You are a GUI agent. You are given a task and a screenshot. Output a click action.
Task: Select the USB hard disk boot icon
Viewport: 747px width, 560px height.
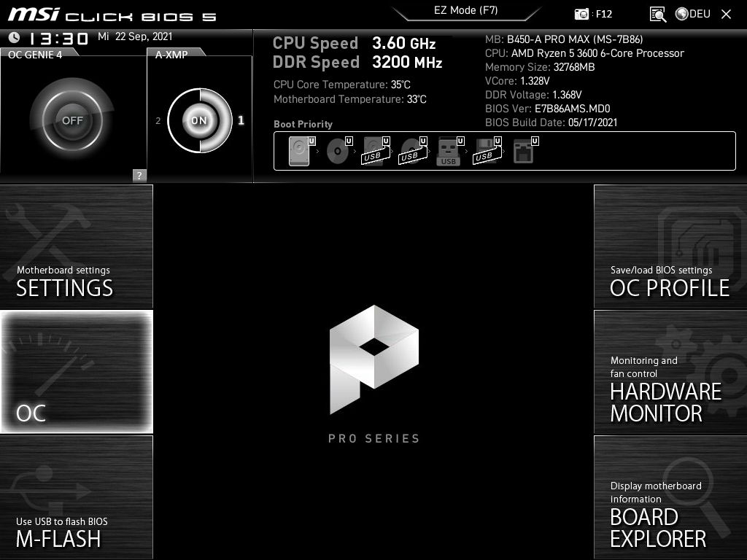click(376, 151)
